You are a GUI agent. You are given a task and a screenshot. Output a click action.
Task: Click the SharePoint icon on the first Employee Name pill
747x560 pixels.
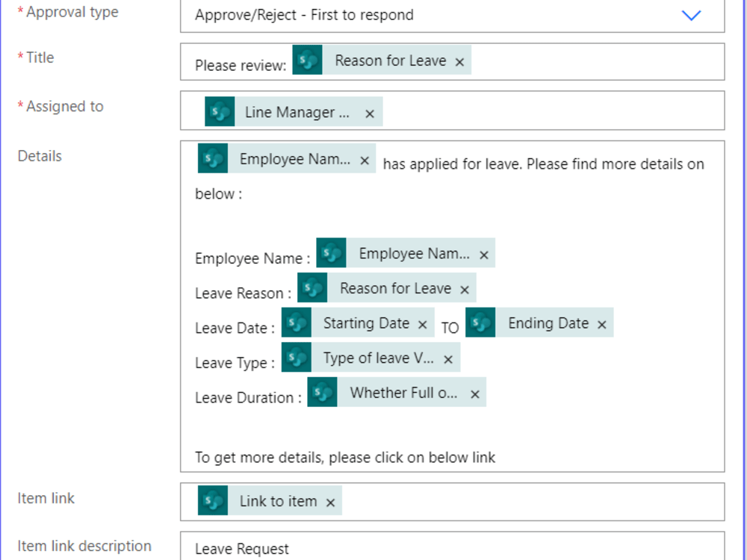(x=213, y=158)
